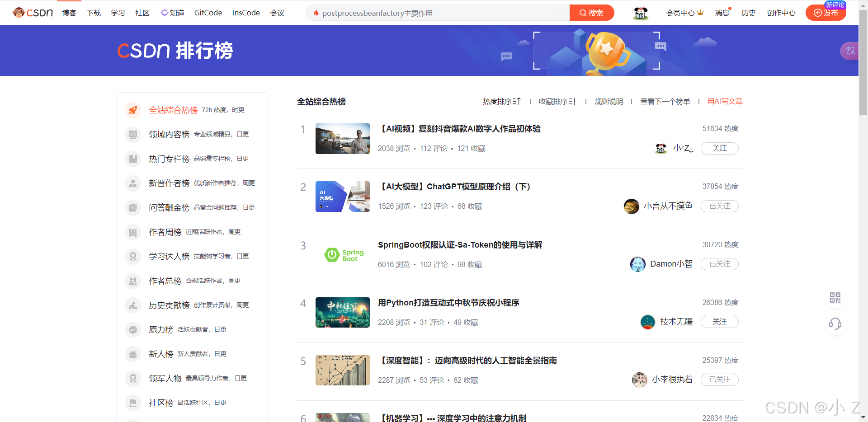Open the 会员中心 crown link
Image resolution: width=868 pixels, height=422 pixels.
(x=685, y=13)
